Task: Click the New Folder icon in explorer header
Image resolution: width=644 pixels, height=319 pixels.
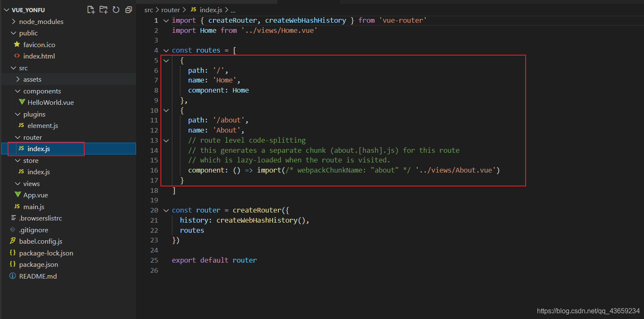Action: (104, 10)
